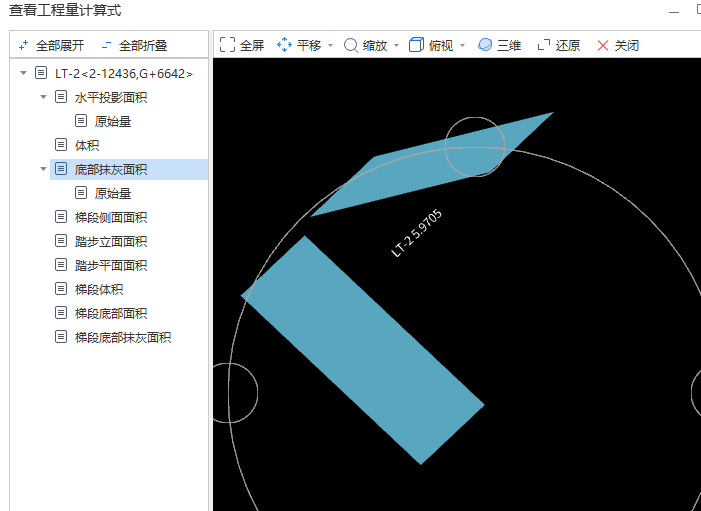
Task: Select the LT-2<2-12436,G+6642> tree item
Action: 124,73
